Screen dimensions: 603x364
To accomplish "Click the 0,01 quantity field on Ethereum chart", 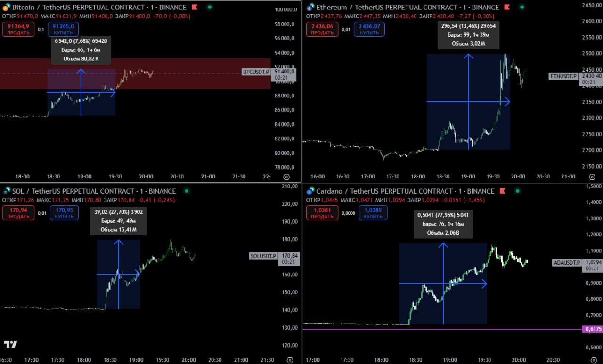I will pyautogui.click(x=346, y=29).
